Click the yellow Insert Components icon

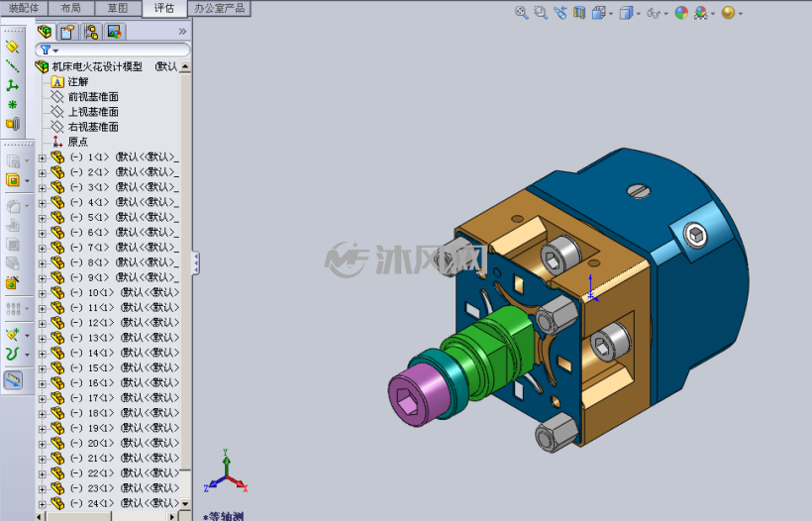13,180
